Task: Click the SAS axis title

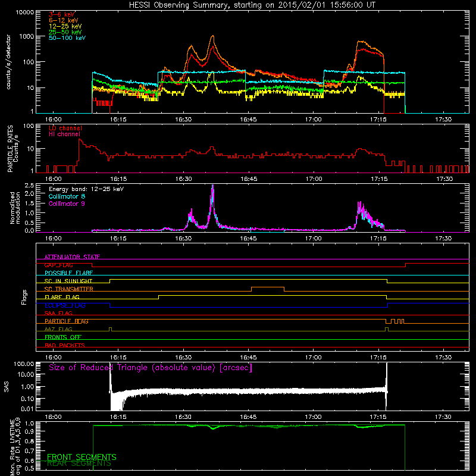Action: pos(7,387)
